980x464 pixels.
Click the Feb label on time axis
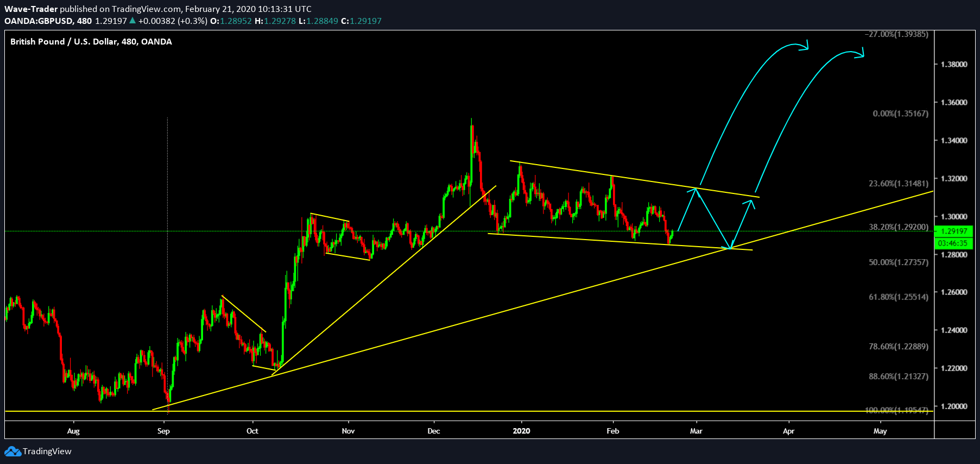pyautogui.click(x=613, y=431)
